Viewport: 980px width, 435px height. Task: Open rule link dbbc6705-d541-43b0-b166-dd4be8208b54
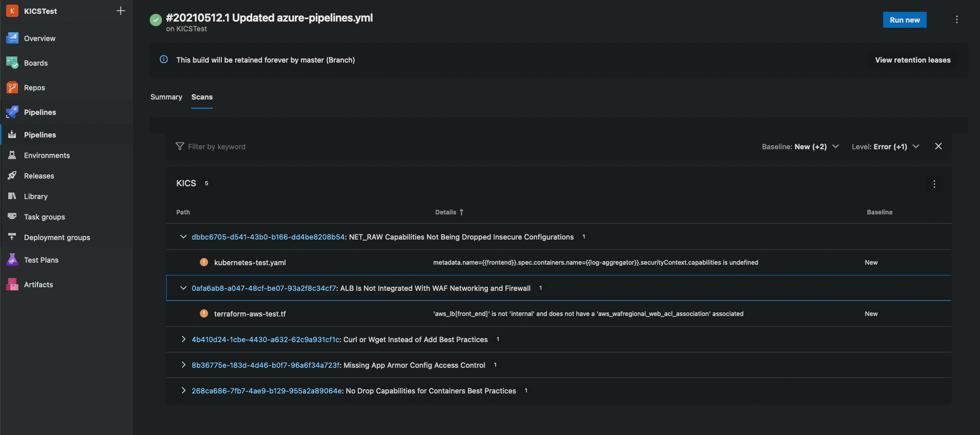[268, 237]
